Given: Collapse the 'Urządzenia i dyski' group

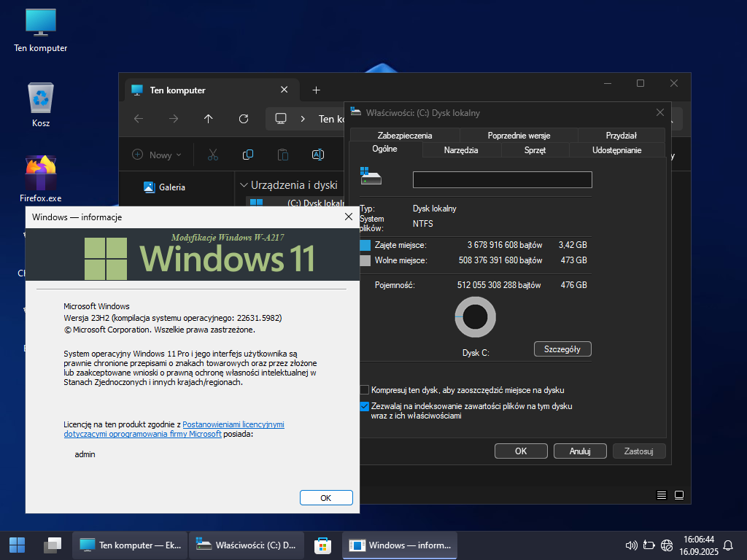Looking at the screenshot, I should coord(243,185).
